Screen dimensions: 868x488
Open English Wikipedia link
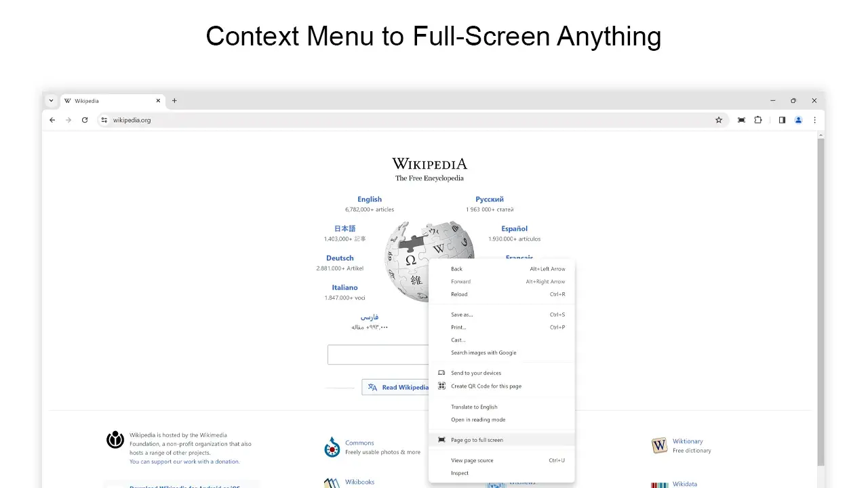tap(370, 199)
